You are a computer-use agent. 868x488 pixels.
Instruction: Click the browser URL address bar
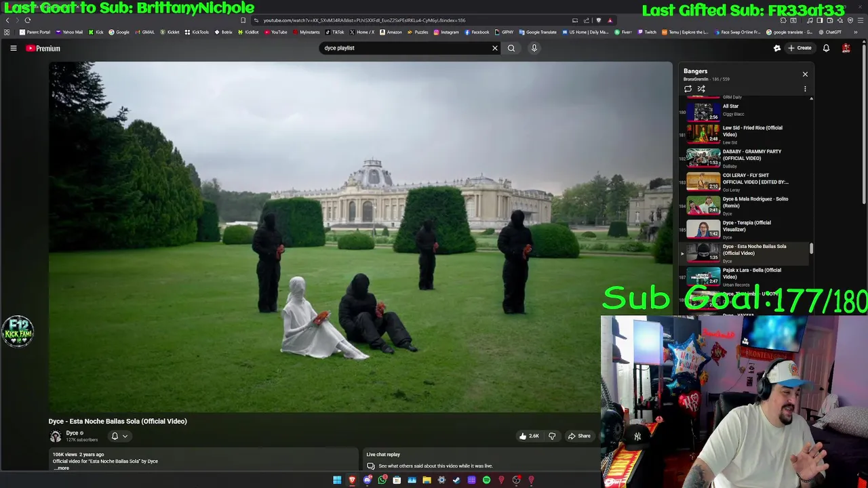pos(414,20)
